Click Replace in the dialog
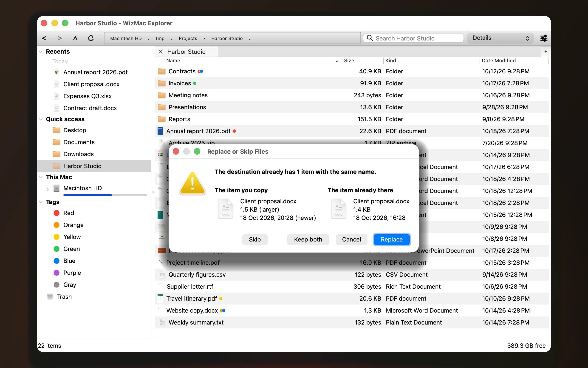This screenshot has height=368, width=588. click(392, 239)
